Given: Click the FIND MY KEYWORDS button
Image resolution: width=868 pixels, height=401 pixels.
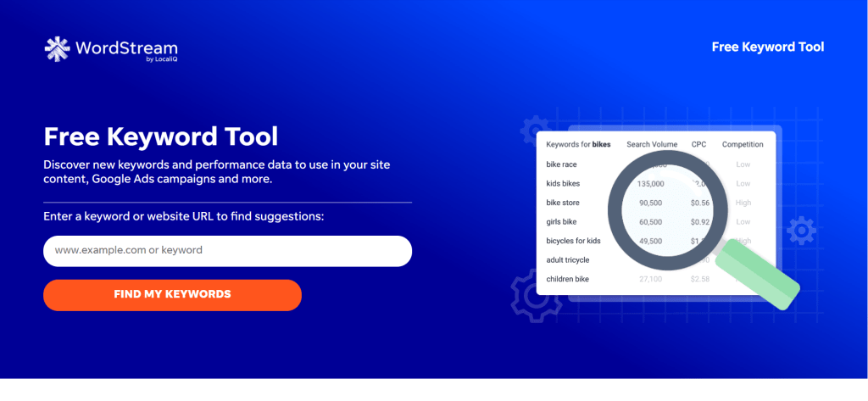Looking at the screenshot, I should coord(172,295).
